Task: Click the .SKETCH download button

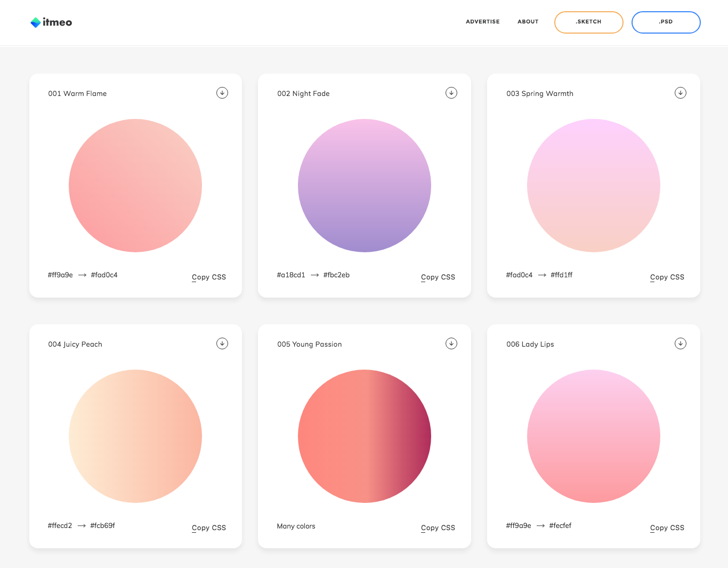Action: [588, 22]
